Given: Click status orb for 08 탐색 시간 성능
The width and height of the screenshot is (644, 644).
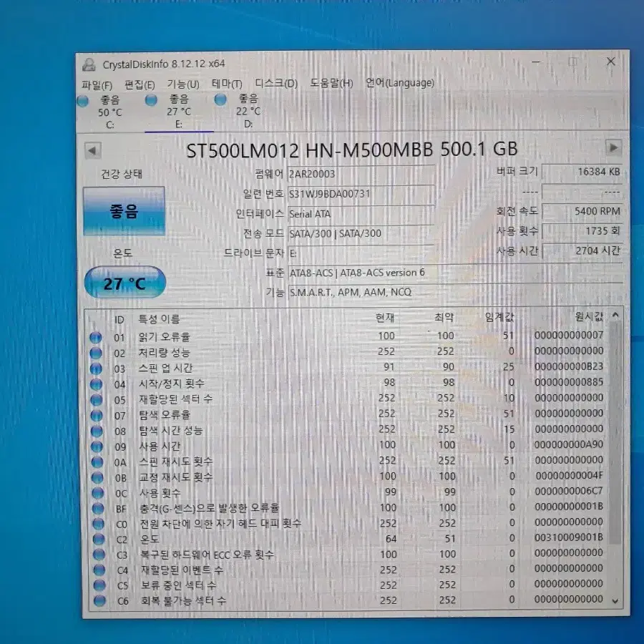Looking at the screenshot, I should (97, 431).
